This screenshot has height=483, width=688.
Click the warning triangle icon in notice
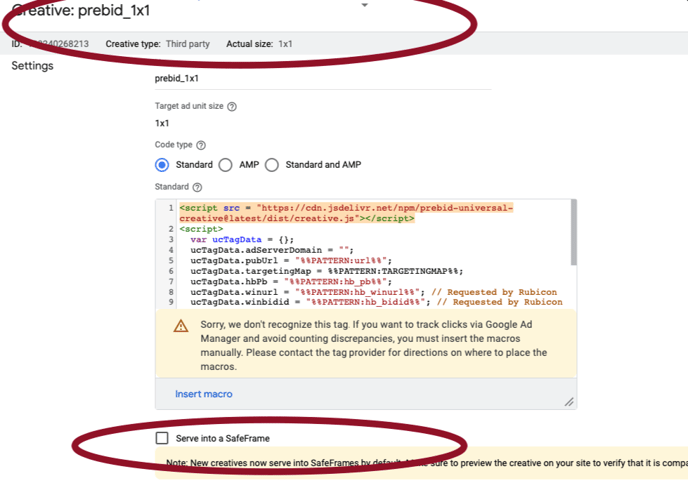[x=181, y=326]
